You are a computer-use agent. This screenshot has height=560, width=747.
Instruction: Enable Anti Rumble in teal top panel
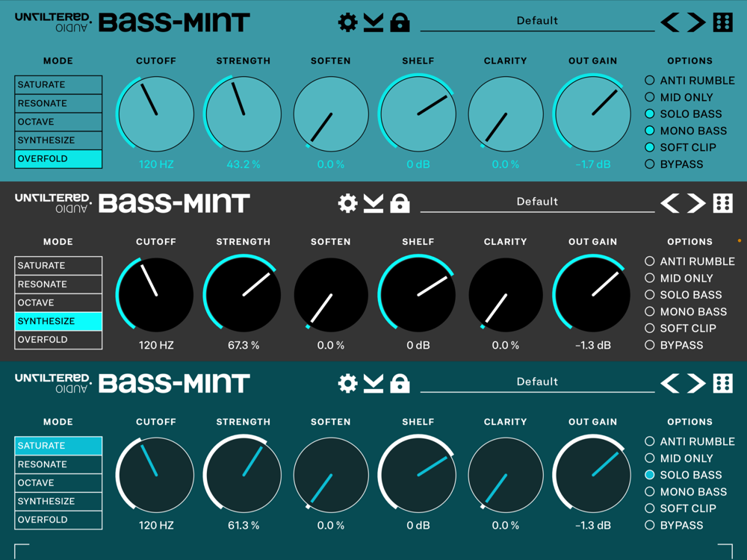[649, 80]
